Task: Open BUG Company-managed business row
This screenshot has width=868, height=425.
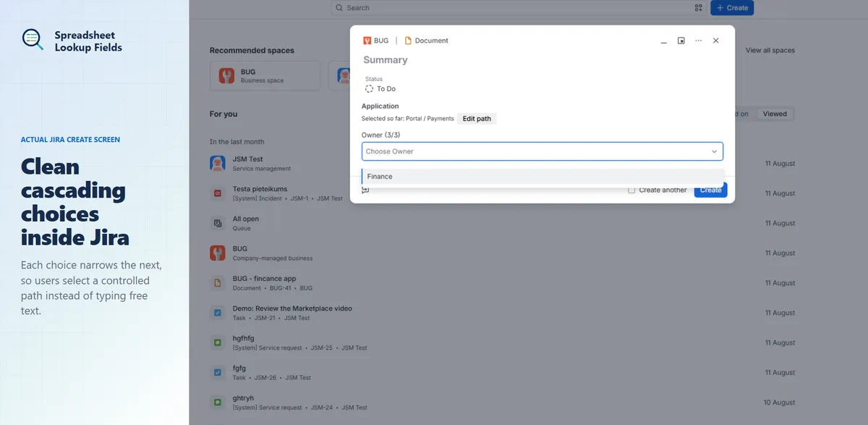Action: pos(502,253)
